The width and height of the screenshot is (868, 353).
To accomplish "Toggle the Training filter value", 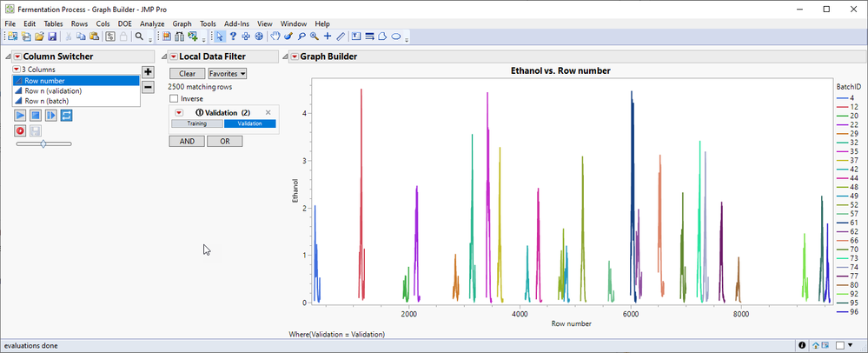I will tap(196, 123).
